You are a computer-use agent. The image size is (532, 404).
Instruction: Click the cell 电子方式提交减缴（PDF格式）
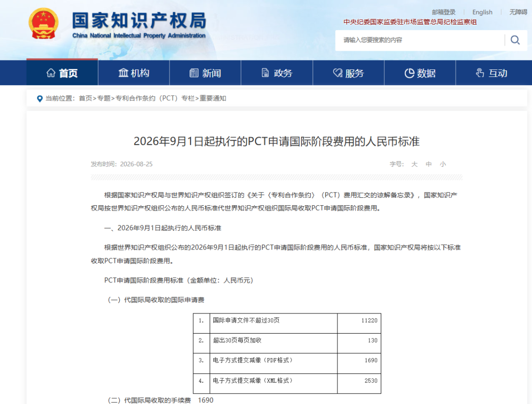click(252, 360)
